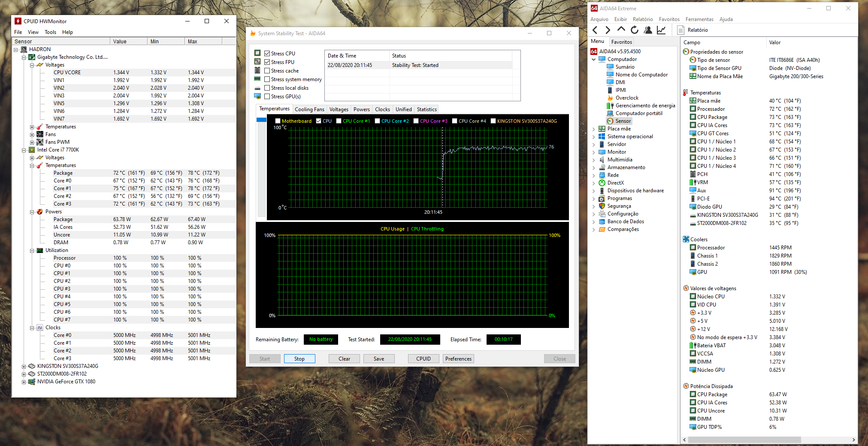Uncheck the Stress CPU checkbox

pos(267,54)
